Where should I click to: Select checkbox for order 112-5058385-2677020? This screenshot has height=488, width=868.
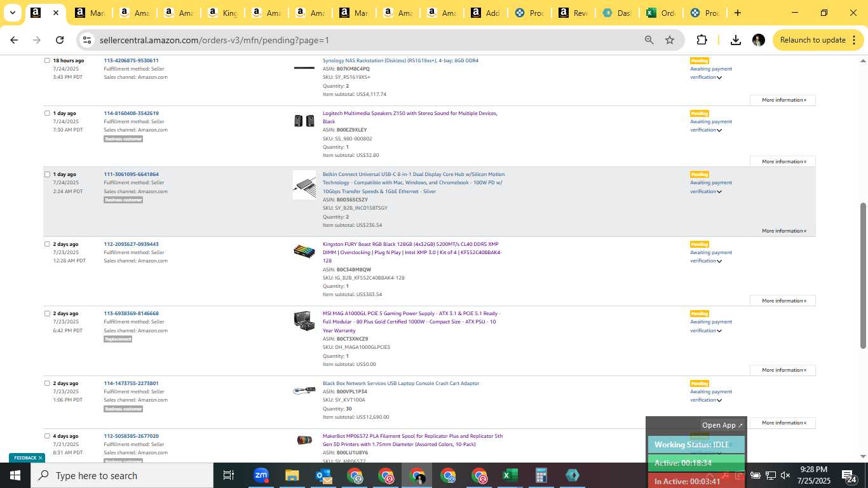[x=47, y=436]
